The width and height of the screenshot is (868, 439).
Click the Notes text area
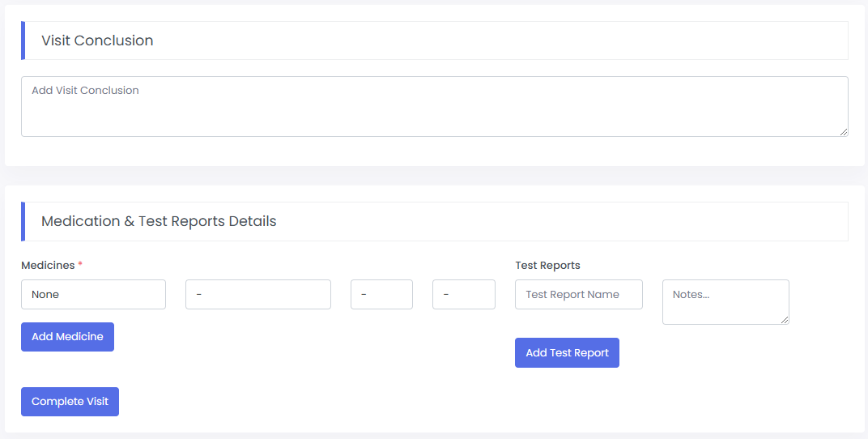coord(725,301)
